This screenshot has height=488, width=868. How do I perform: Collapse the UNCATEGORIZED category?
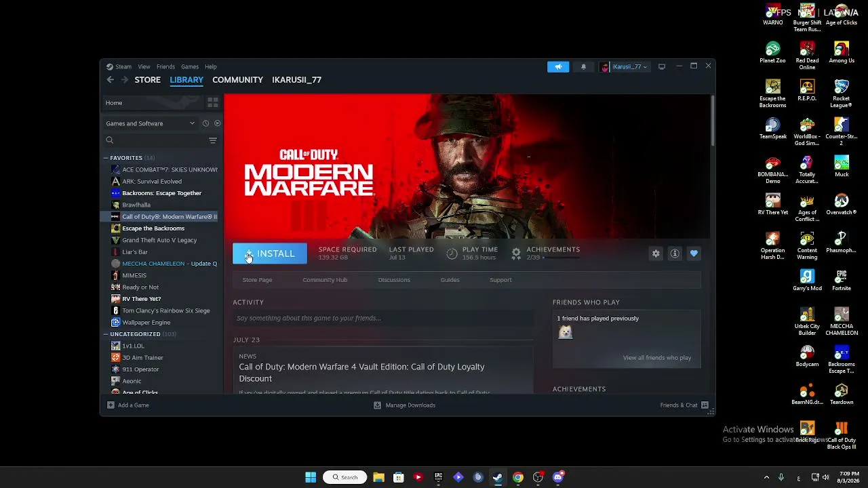(x=106, y=334)
